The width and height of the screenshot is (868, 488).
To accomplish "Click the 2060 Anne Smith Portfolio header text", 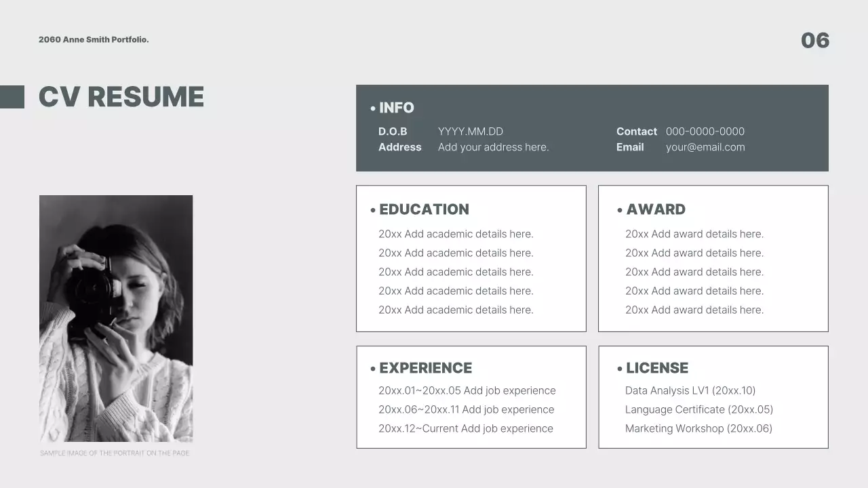I will point(94,40).
